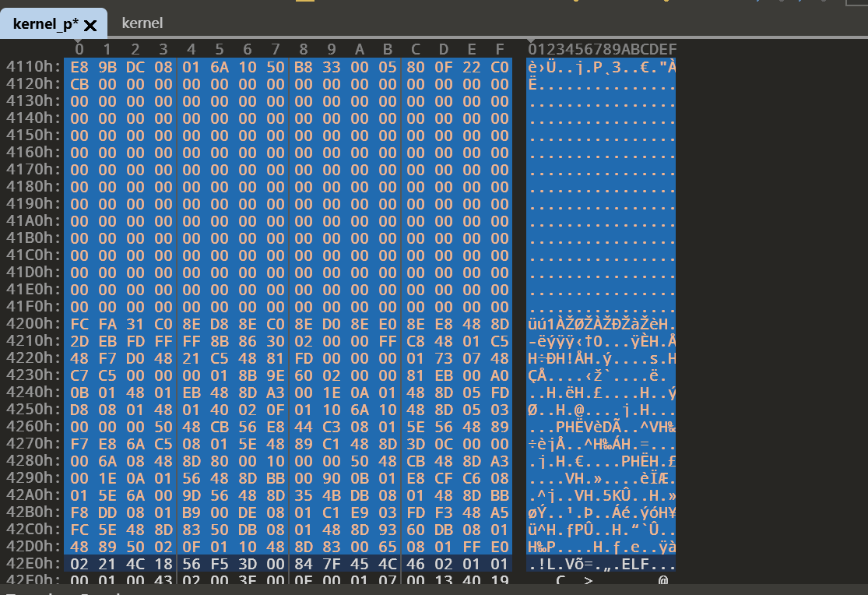868x595 pixels.
Task: Select the kernel_p* tab
Action: [45, 24]
